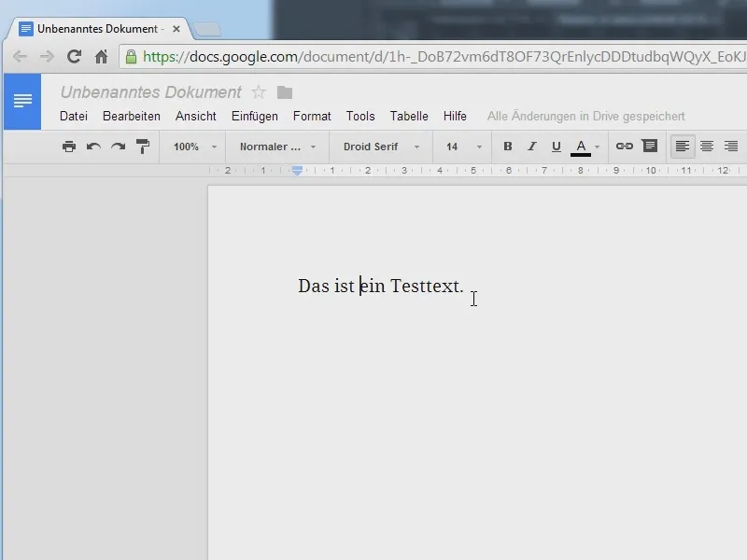Undo the last action
The image size is (747, 560).
(x=93, y=147)
